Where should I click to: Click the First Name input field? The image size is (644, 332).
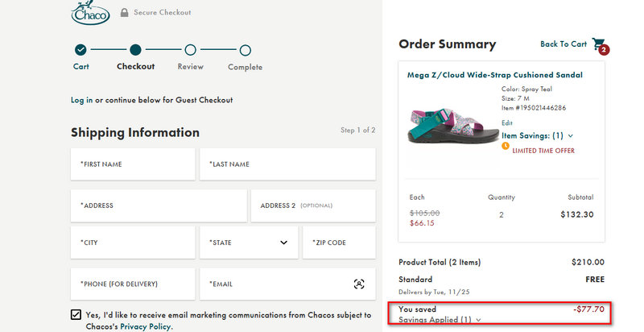[133, 164]
